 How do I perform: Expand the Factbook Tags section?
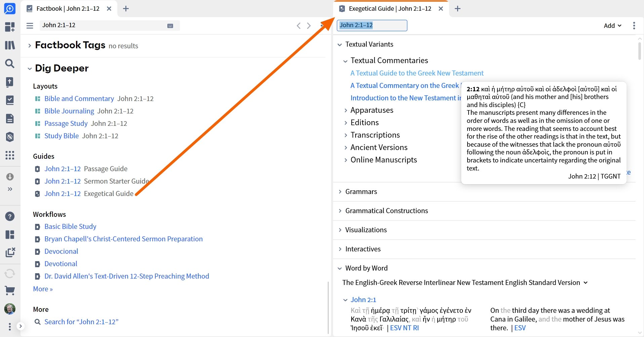pyautogui.click(x=30, y=46)
